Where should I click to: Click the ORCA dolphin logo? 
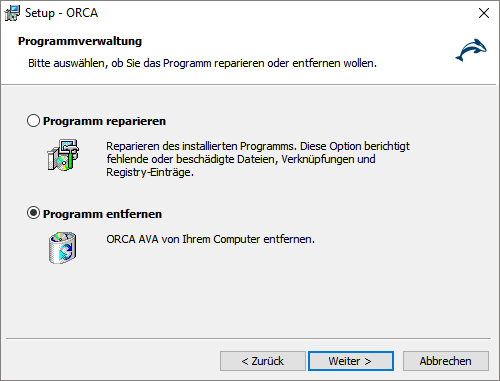pos(471,50)
